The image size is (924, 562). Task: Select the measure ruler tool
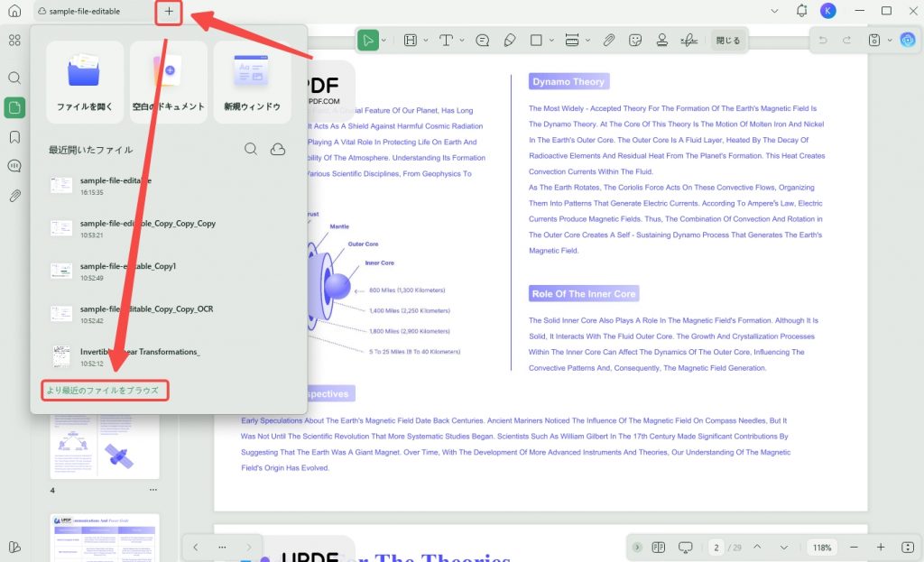point(571,40)
